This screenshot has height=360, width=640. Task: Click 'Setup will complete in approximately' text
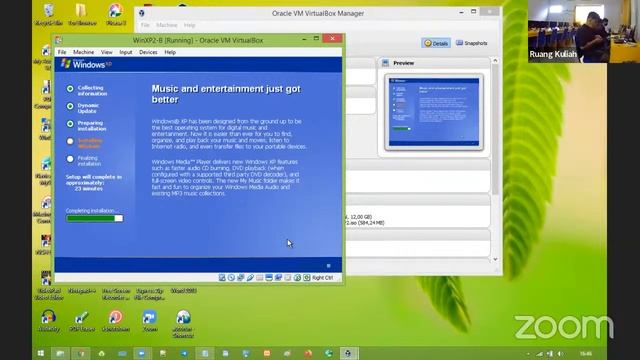[93, 180]
